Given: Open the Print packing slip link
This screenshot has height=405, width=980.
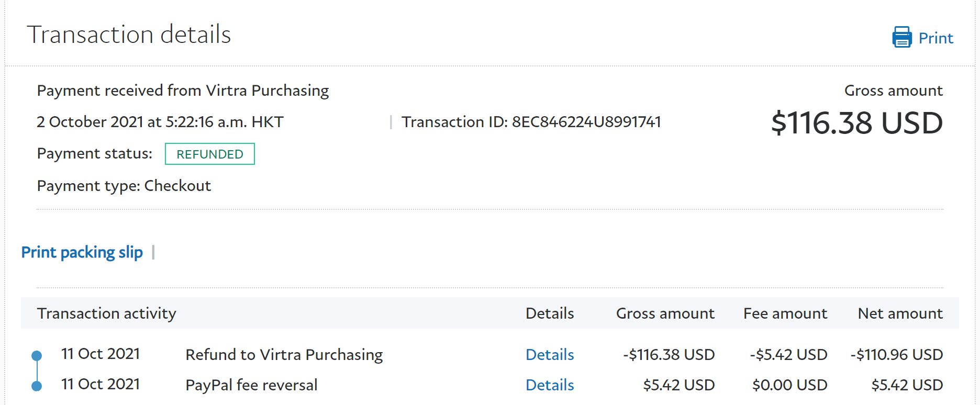Looking at the screenshot, I should [82, 252].
